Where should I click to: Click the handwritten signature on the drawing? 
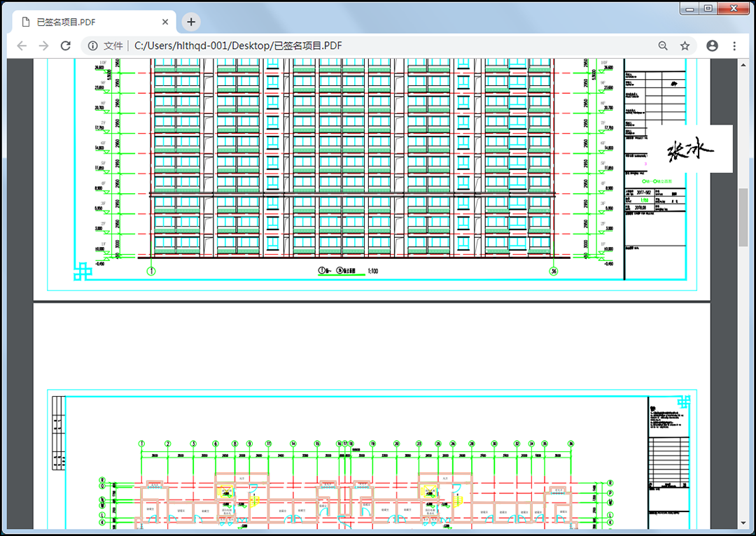pyautogui.click(x=689, y=150)
